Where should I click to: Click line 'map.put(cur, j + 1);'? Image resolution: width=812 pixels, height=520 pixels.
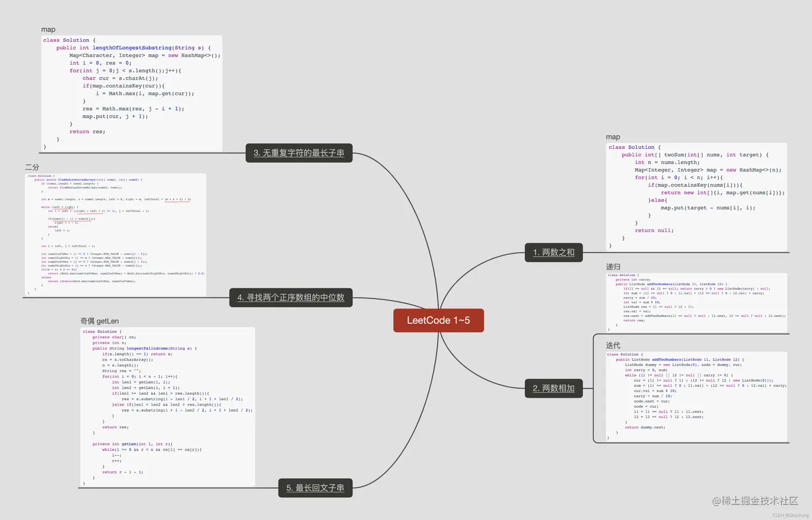tap(115, 116)
